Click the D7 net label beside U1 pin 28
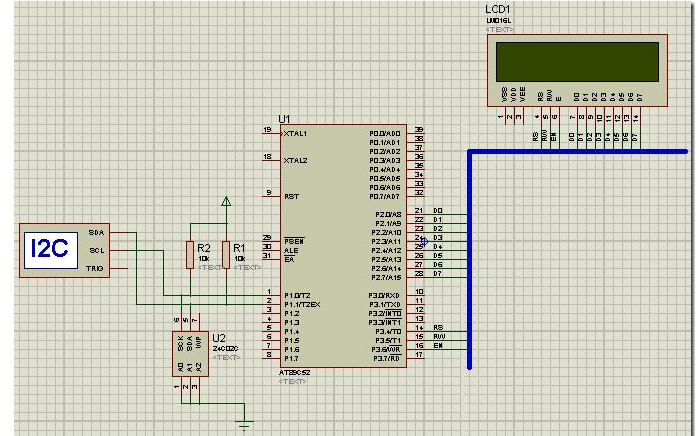The width and height of the screenshot is (699, 436). pos(438,273)
